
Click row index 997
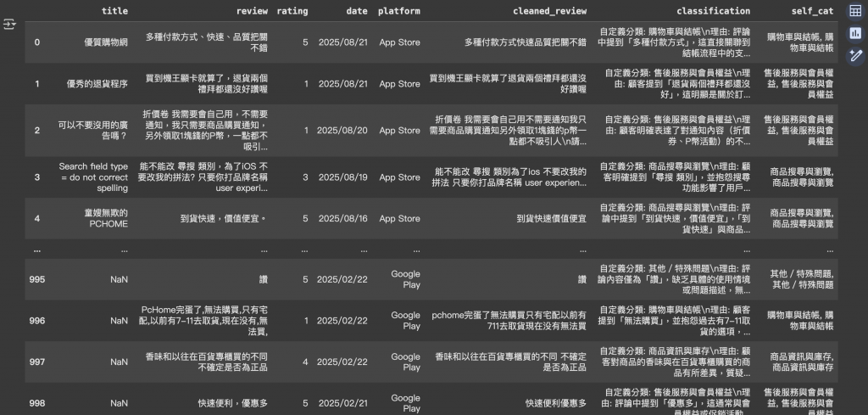point(37,362)
